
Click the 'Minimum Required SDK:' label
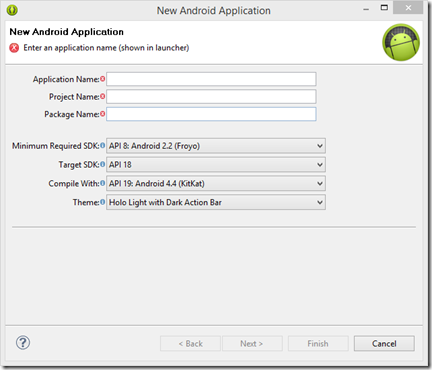pyautogui.click(x=56, y=146)
